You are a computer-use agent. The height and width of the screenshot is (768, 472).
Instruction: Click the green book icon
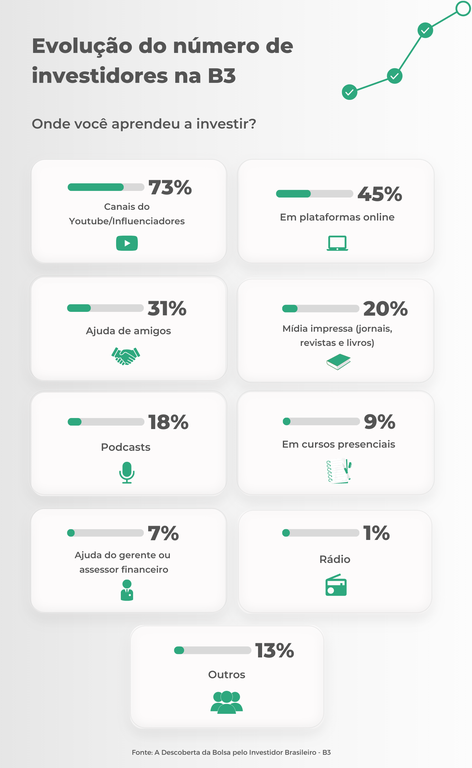coord(338,362)
